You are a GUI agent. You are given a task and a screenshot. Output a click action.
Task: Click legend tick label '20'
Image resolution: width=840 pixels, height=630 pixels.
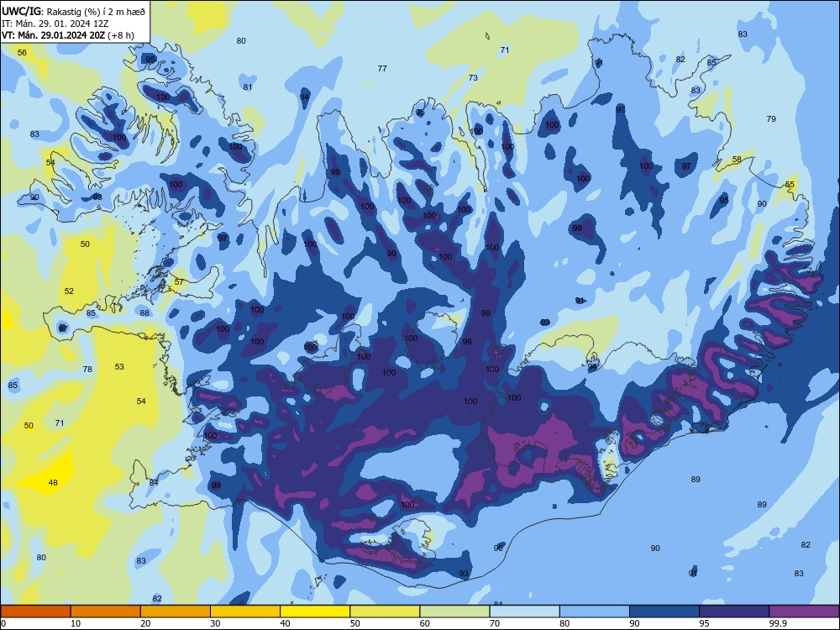pyautogui.click(x=145, y=623)
